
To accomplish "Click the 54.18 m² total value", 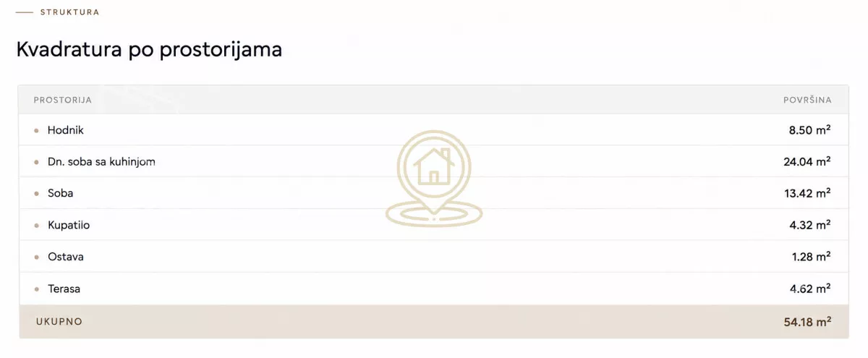I will click(807, 322).
